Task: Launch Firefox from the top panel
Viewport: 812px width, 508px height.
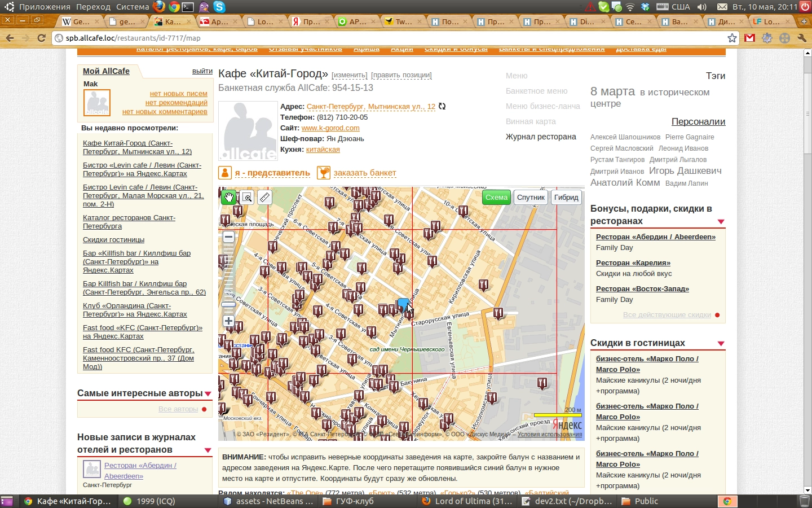Action: pos(159,7)
